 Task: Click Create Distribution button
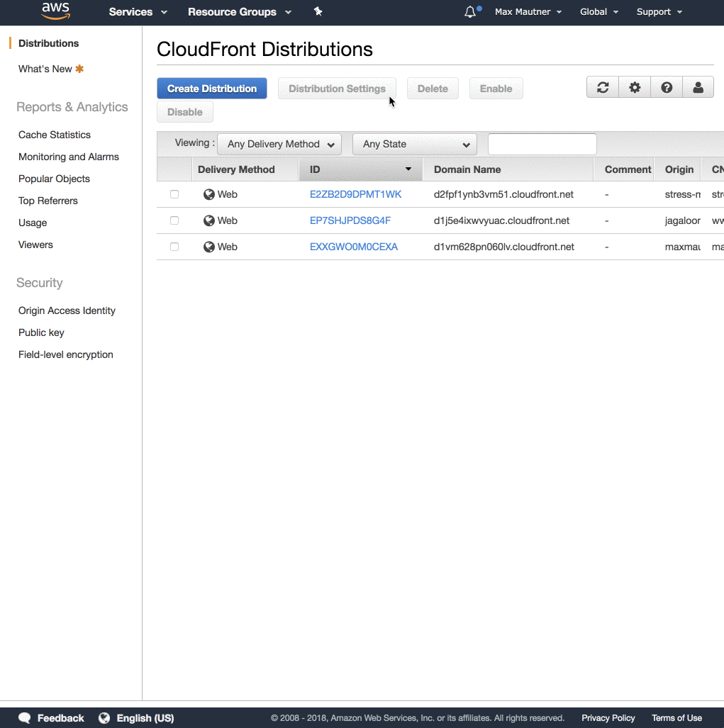click(x=212, y=88)
